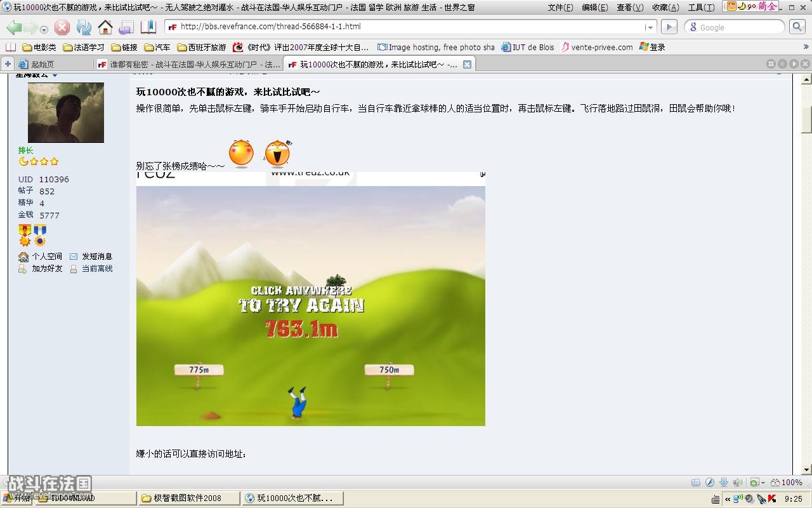Switch to the TDDOWNLOAD taskbar window
The height and width of the screenshot is (508, 812).
[x=86, y=498]
